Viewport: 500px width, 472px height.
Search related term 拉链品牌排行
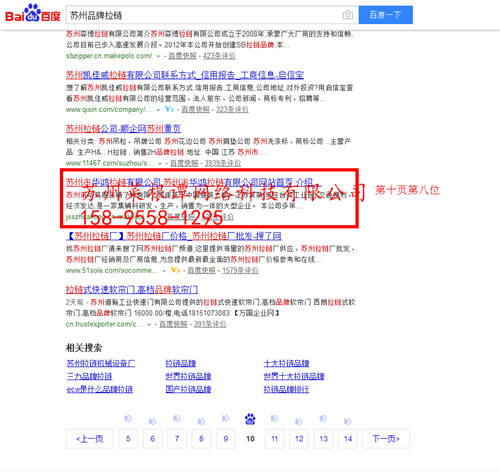click(286, 389)
